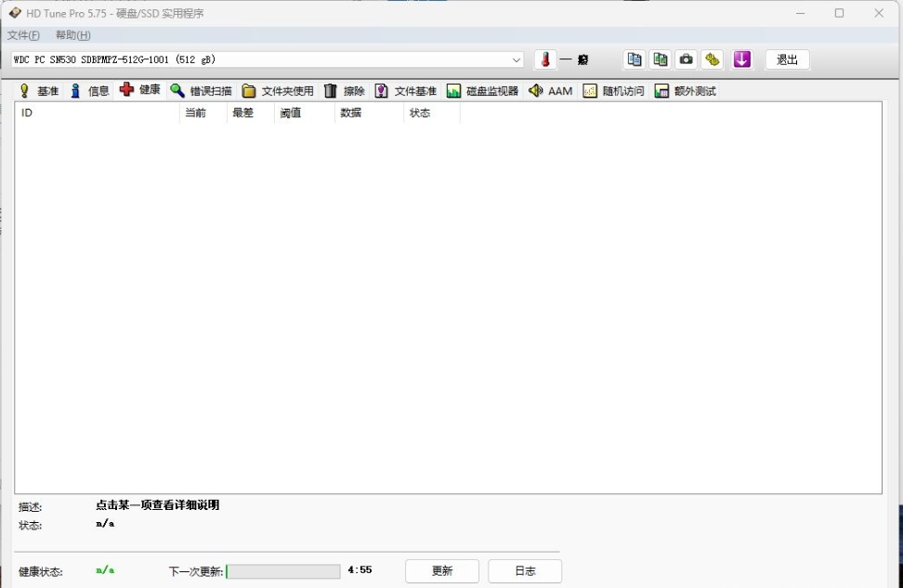
Task: Minimize the HD Tune Pro window
Action: click(x=801, y=13)
